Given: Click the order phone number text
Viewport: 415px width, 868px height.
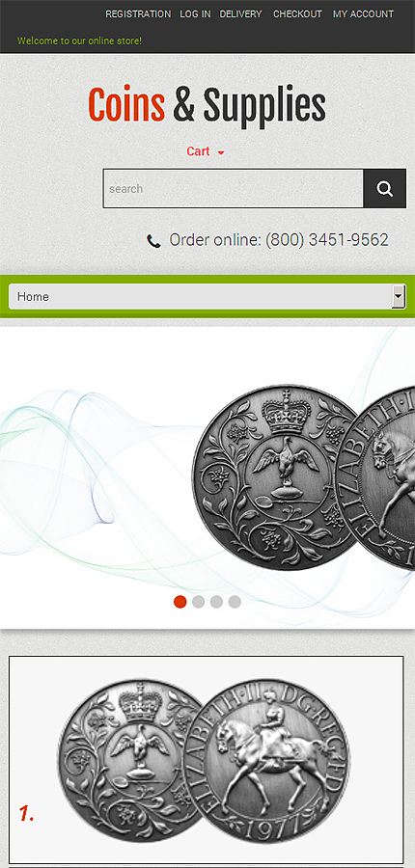Looking at the screenshot, I should [279, 240].
